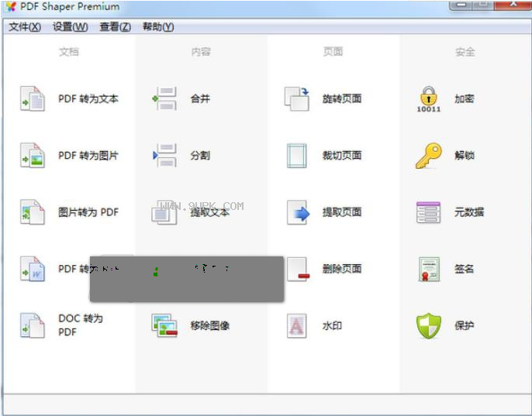Select the 合并 label
The height and width of the screenshot is (416, 532).
coord(200,98)
